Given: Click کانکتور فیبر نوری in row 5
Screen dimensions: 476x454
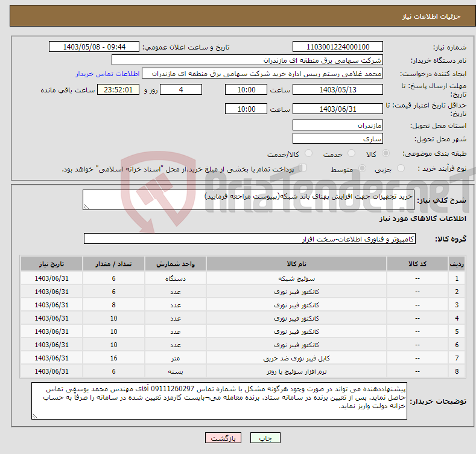Looking at the screenshot, I should tap(296, 332).
